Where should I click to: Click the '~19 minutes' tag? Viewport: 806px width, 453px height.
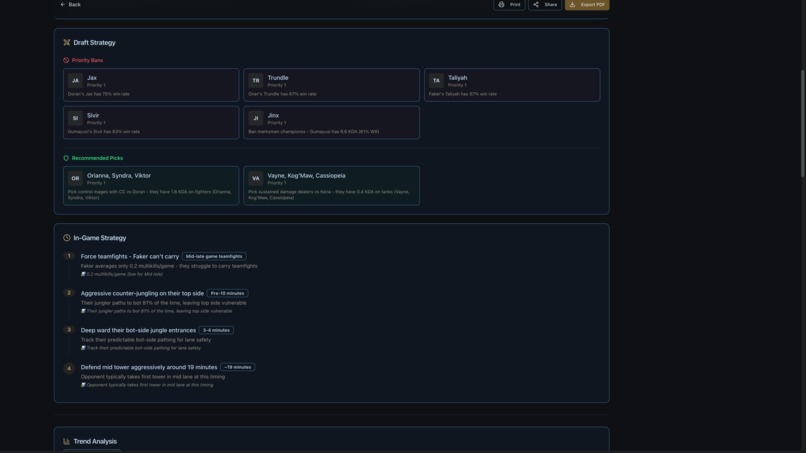(x=237, y=368)
